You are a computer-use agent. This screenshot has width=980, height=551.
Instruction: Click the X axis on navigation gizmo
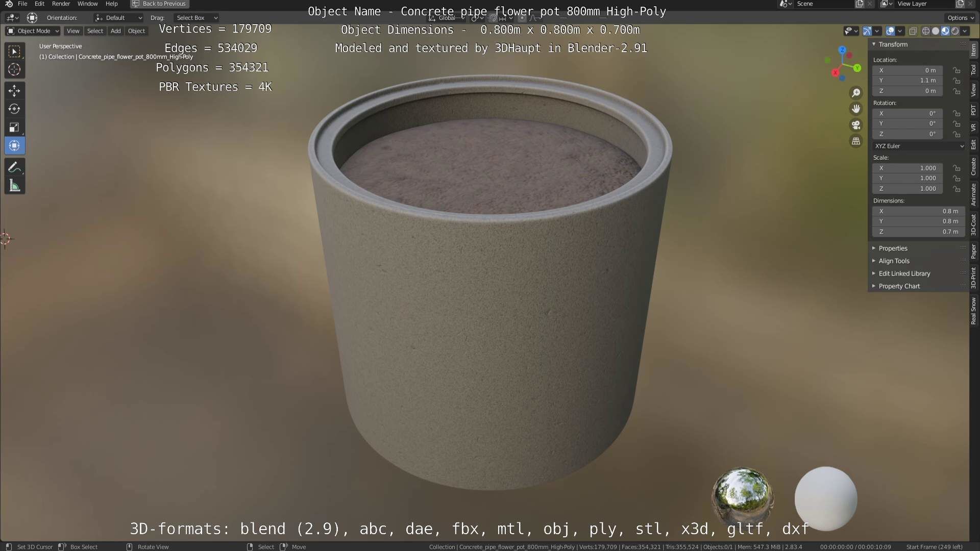point(835,72)
